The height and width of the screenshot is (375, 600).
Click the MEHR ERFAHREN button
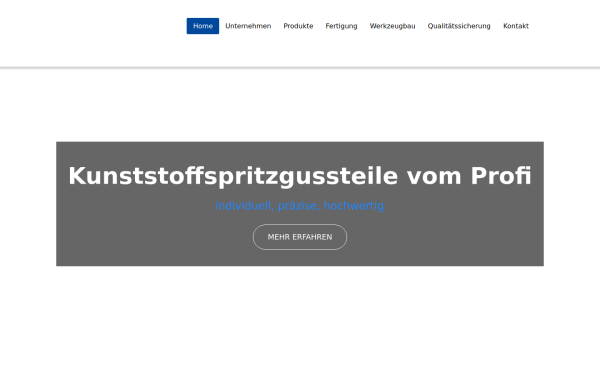coord(300,237)
